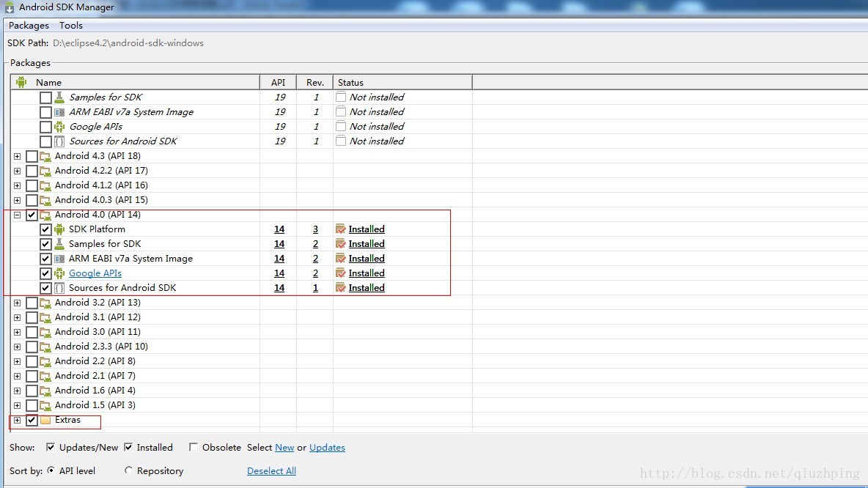Expand the Android 4.1.2 (API 16) node
This screenshot has width=868, height=488.
(17, 186)
